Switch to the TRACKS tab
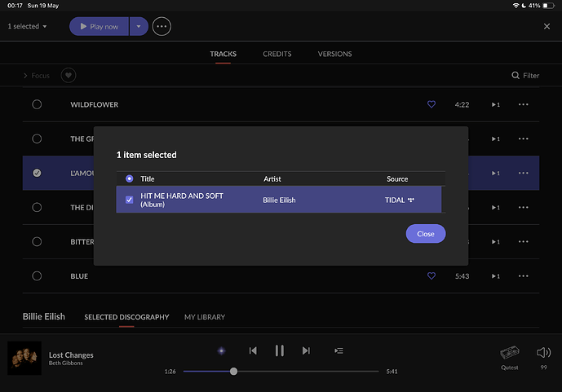 click(x=223, y=54)
